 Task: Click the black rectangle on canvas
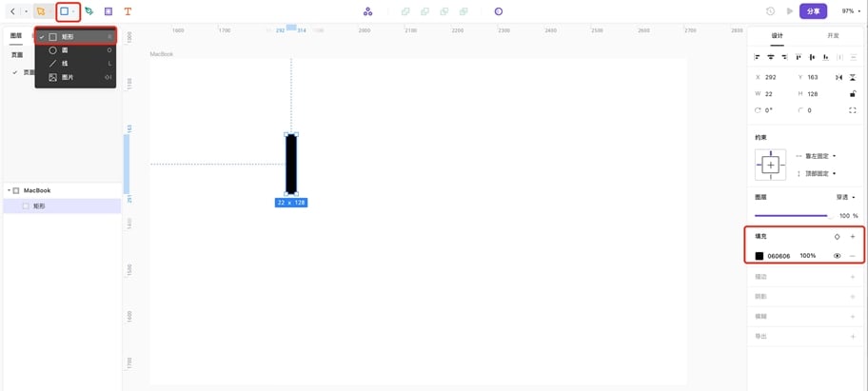click(291, 165)
